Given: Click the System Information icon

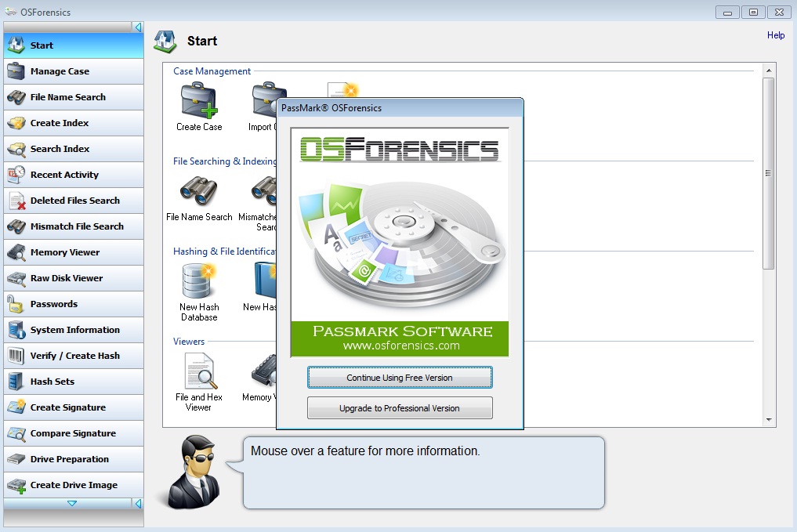Looking at the screenshot, I should coord(16,330).
